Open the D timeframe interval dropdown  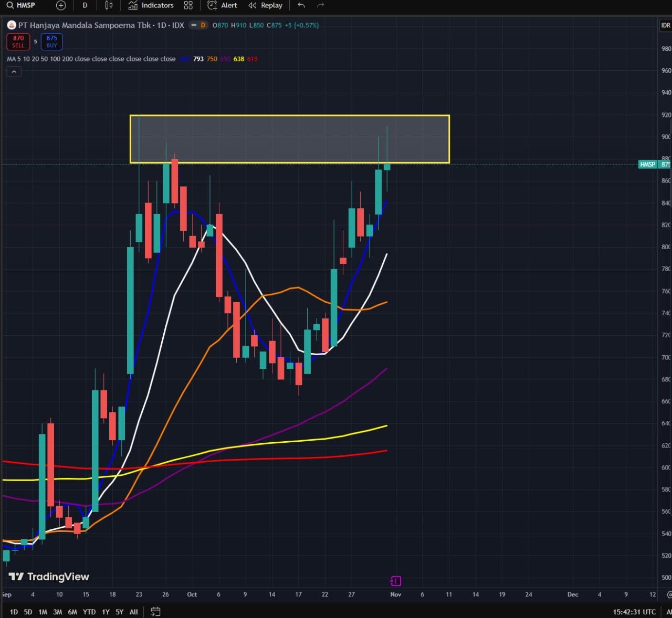(85, 6)
